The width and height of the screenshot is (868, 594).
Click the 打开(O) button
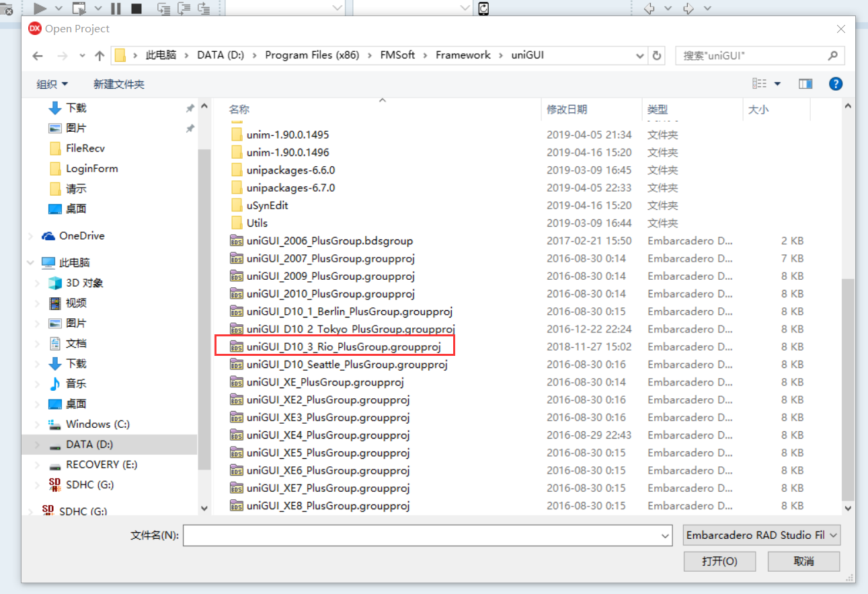pyautogui.click(x=719, y=561)
